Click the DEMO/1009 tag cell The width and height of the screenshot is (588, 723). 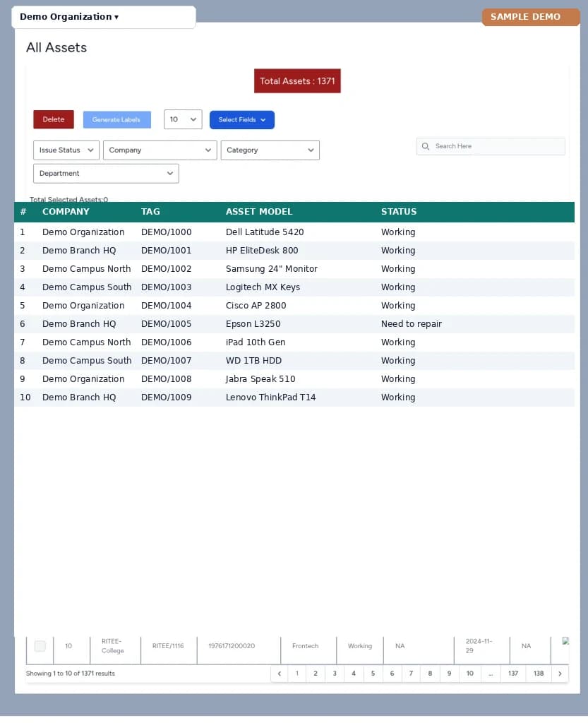coord(167,398)
